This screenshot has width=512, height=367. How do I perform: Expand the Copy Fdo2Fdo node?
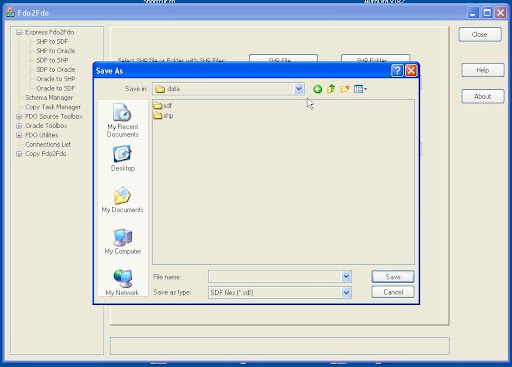click(x=19, y=154)
